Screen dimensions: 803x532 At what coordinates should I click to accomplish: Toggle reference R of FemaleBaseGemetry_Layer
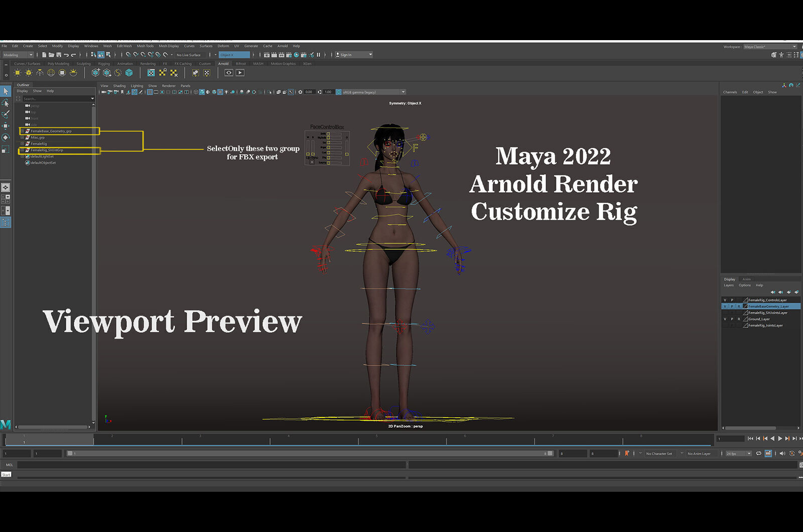pyautogui.click(x=739, y=306)
